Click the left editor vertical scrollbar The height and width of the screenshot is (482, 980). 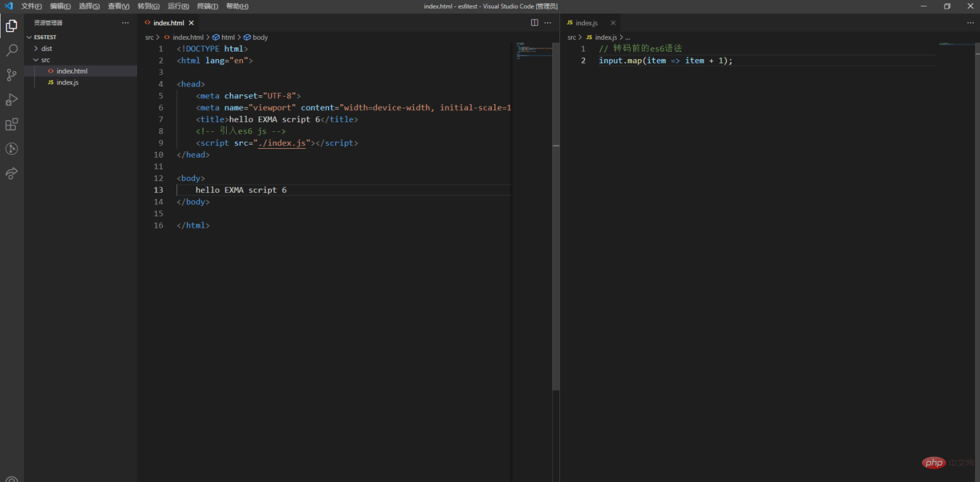[x=556, y=234]
